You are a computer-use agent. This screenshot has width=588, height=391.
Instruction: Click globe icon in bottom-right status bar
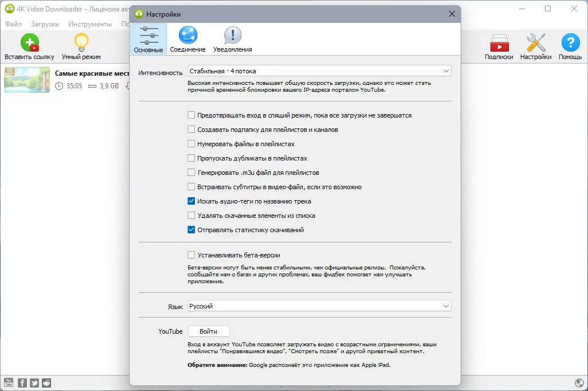pyautogui.click(x=579, y=383)
